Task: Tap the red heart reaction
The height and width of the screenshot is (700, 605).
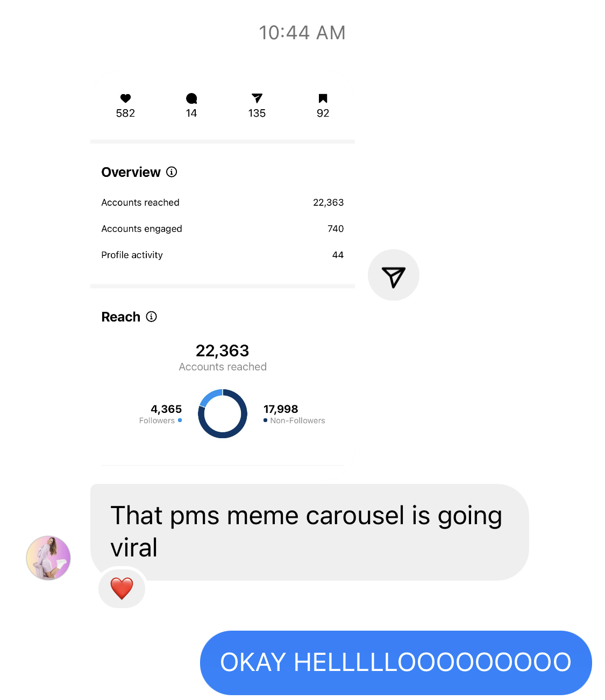Action: pyautogui.click(x=122, y=588)
